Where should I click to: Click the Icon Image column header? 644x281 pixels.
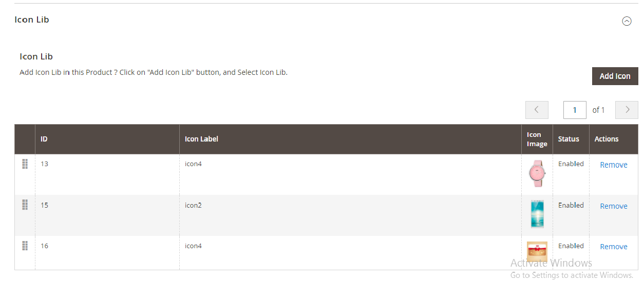[537, 139]
